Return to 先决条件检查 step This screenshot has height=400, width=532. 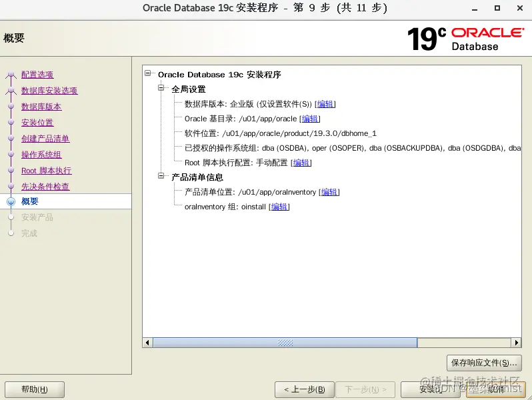45,186
